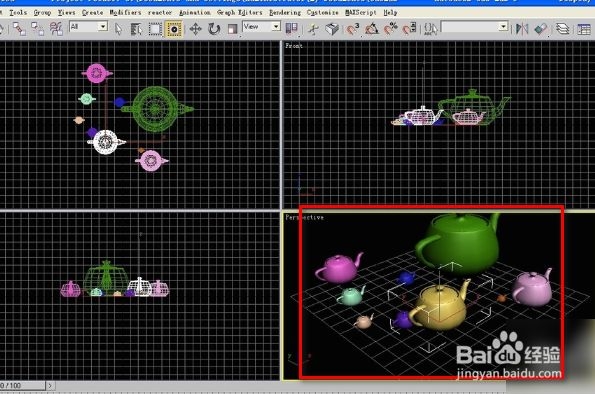The image size is (595, 394).
Task: Toggle Window/Crossing selection mode
Action: pos(174,29)
